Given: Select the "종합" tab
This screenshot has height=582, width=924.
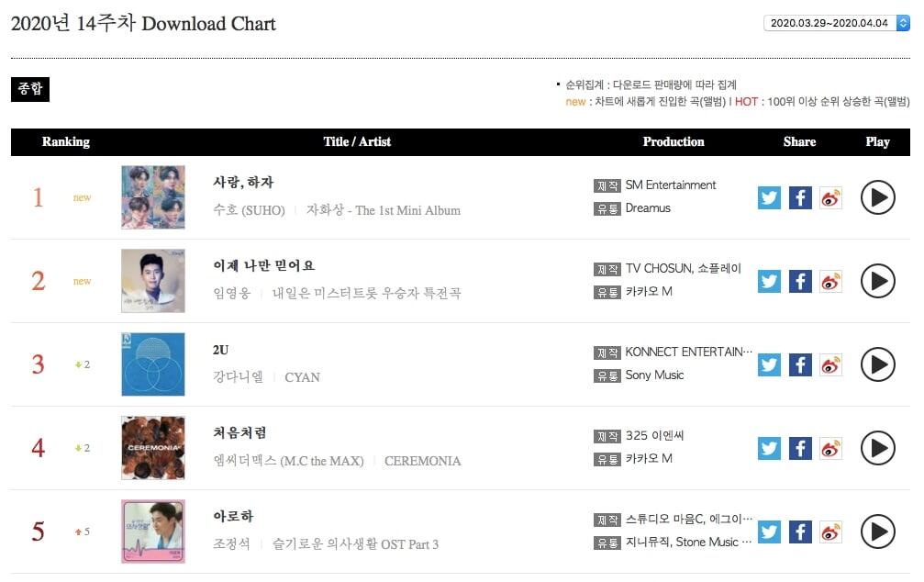Looking at the screenshot, I should coord(29,89).
